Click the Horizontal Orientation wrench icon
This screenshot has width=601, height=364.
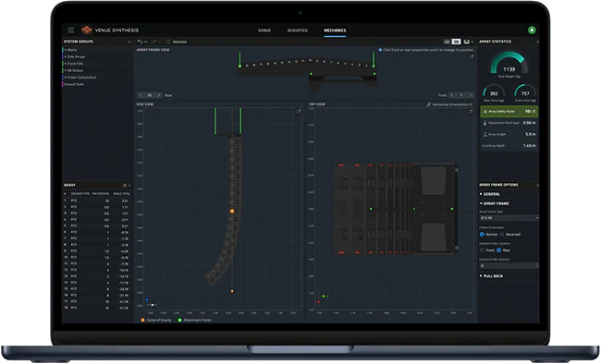[x=428, y=104]
